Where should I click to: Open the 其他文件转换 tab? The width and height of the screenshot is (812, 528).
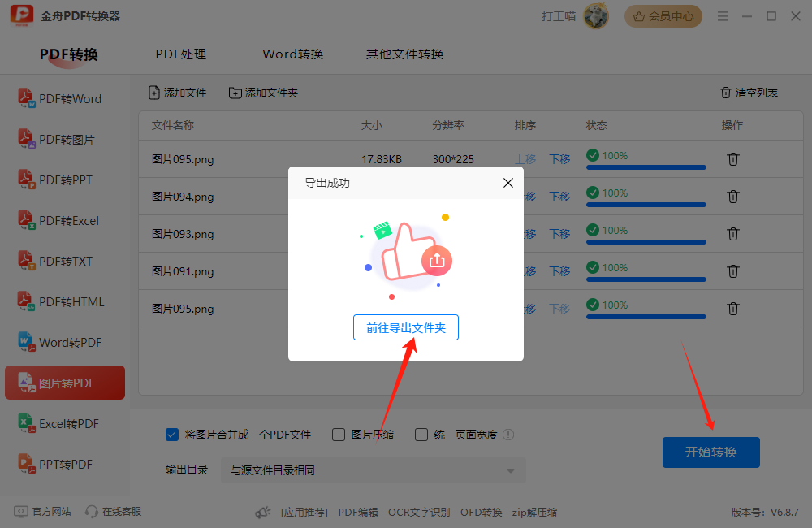point(404,54)
